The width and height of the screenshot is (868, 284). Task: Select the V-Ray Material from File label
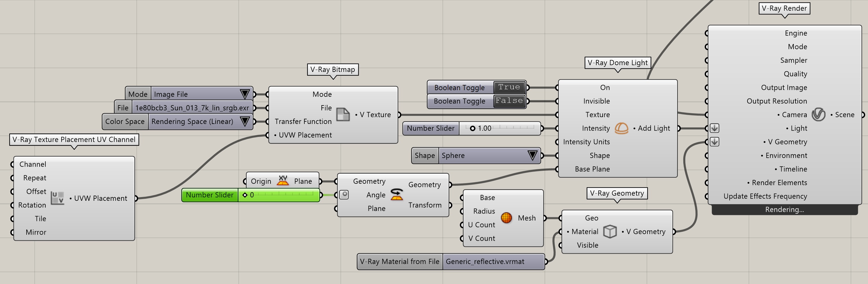[x=400, y=261]
